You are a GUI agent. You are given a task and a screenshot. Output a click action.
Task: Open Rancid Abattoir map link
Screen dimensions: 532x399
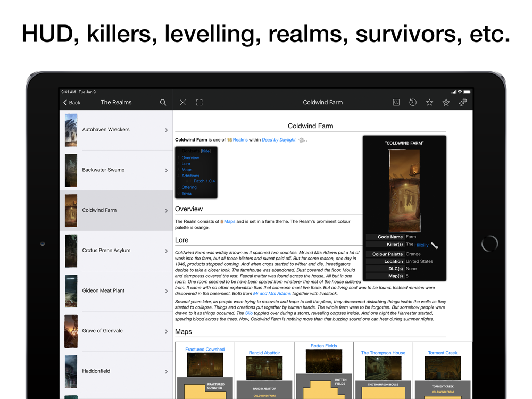point(264,353)
